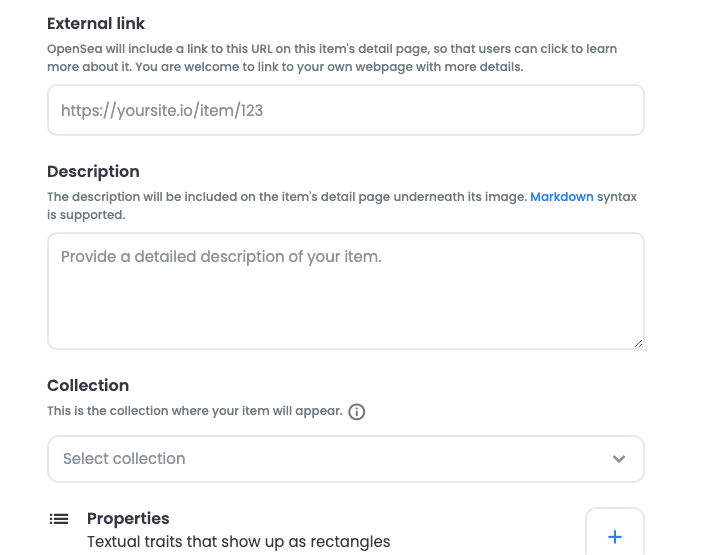
Task: Click the Description textarea resize handle
Action: (x=638, y=343)
